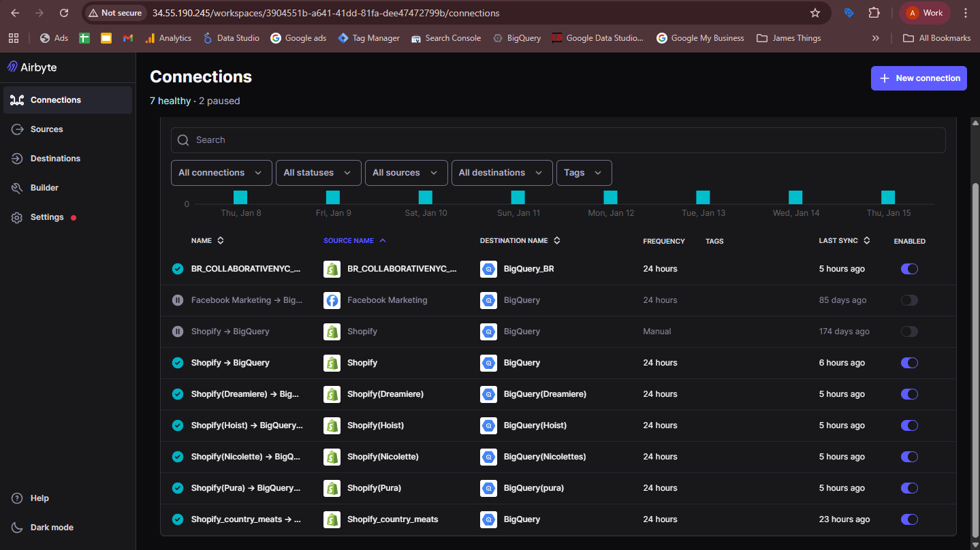The width and height of the screenshot is (980, 550).
Task: Click paused icon of Manual Shopify row
Action: click(x=178, y=331)
